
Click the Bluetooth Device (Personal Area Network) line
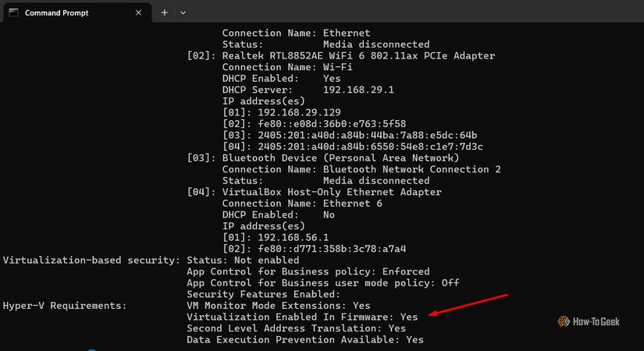(x=329, y=158)
